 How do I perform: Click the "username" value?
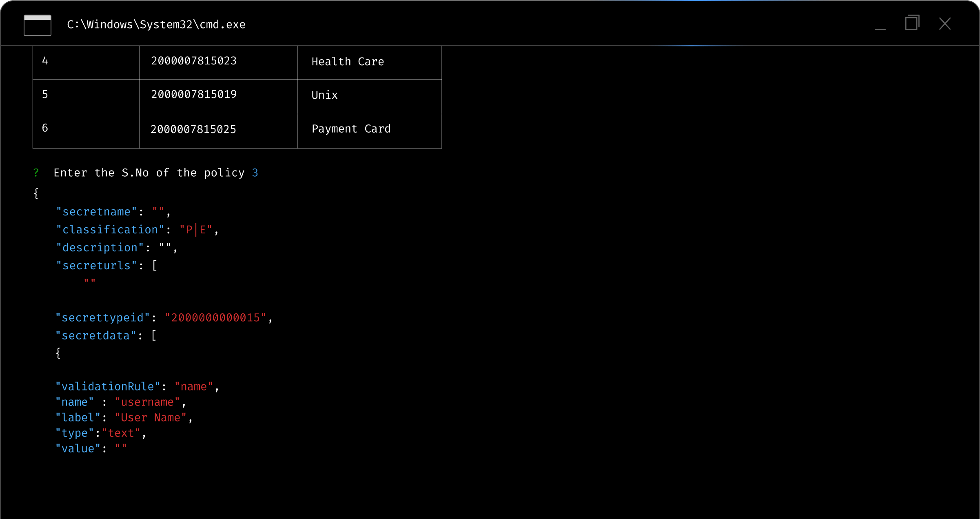click(x=147, y=402)
